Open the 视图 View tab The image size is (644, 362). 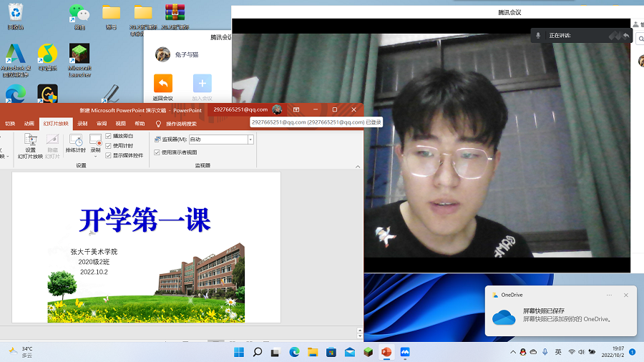pyautogui.click(x=121, y=124)
